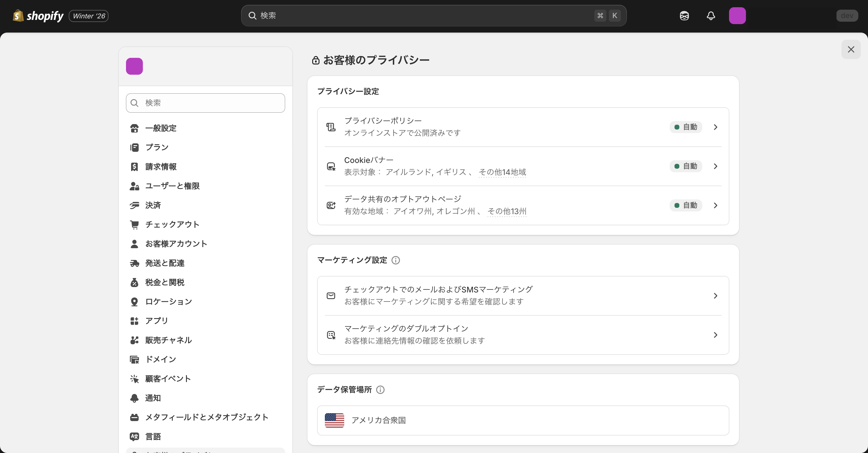Open チェックアウト settings from the sidebar
The height and width of the screenshot is (453, 868).
click(x=172, y=224)
